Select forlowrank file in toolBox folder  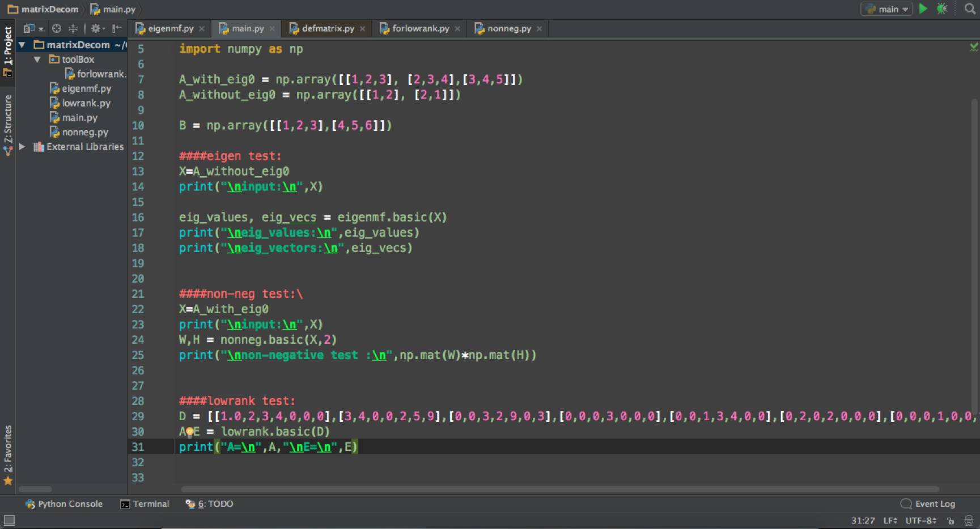point(96,74)
